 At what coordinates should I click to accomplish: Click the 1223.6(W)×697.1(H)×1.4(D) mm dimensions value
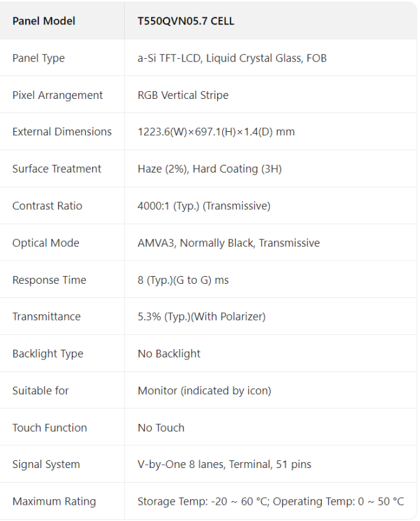pyautogui.click(x=216, y=132)
